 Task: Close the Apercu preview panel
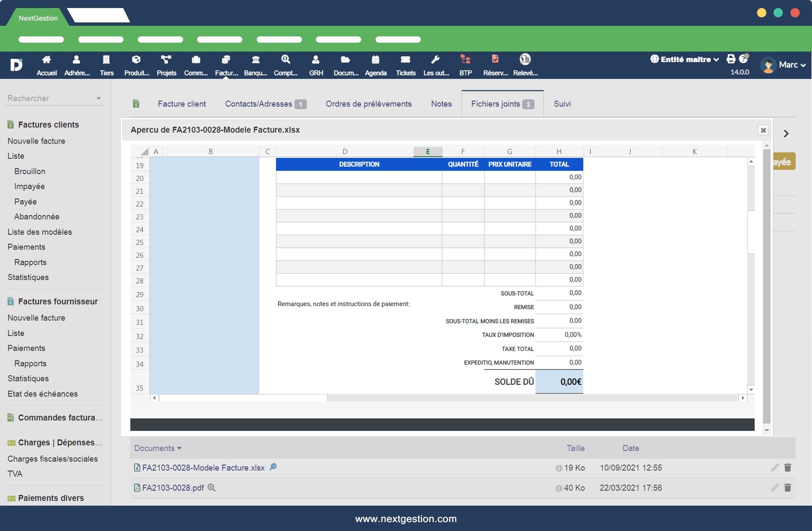[763, 130]
